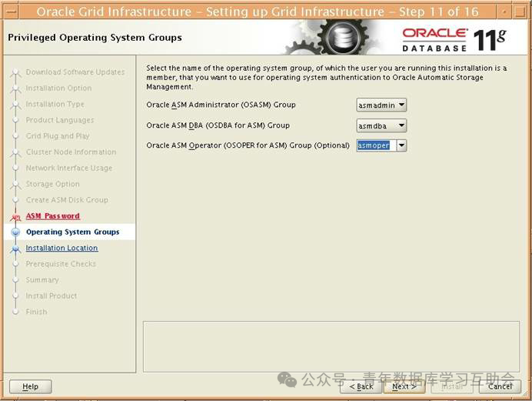The height and width of the screenshot is (401, 532).
Task: Click the Oracle ASM Administrator (OSASM) Group label
Action: [x=221, y=105]
